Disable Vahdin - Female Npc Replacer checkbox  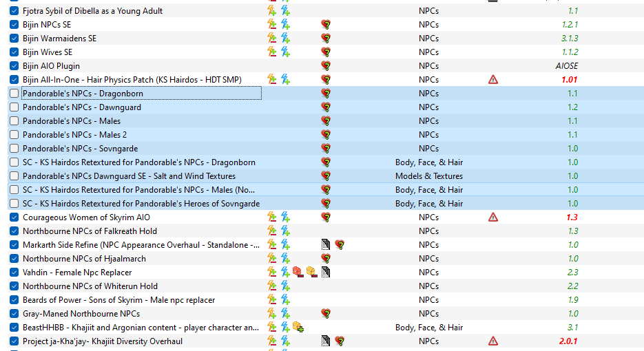(x=14, y=272)
